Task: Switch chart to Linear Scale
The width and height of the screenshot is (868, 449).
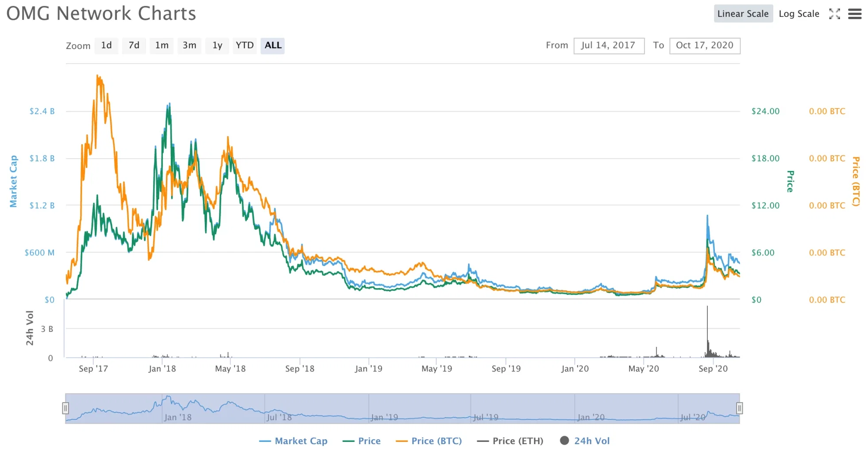Action: click(x=743, y=14)
